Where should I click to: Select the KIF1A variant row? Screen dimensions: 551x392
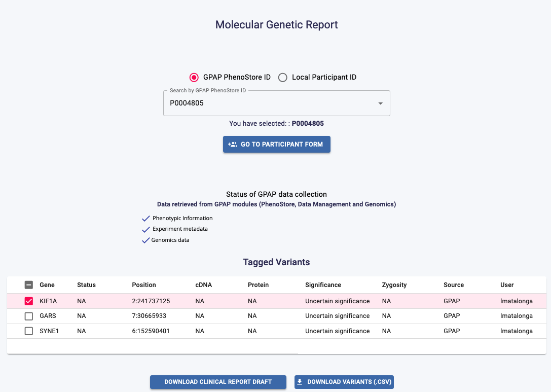point(203,301)
